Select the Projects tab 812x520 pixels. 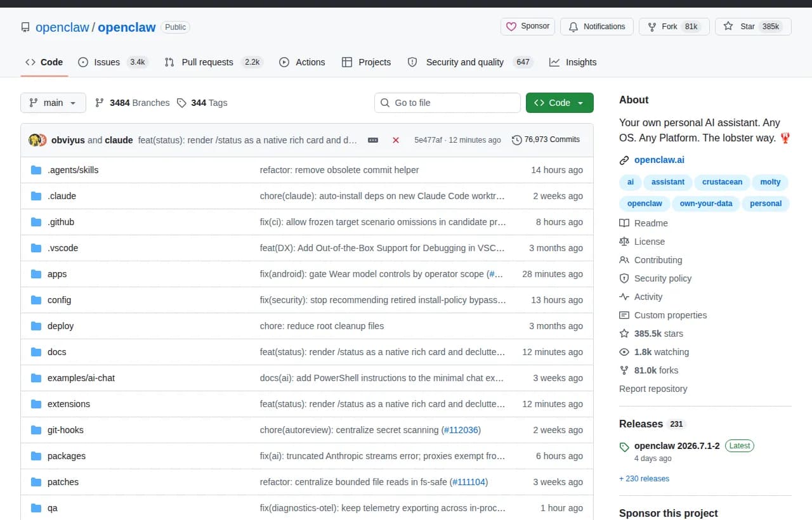pyautogui.click(x=366, y=62)
